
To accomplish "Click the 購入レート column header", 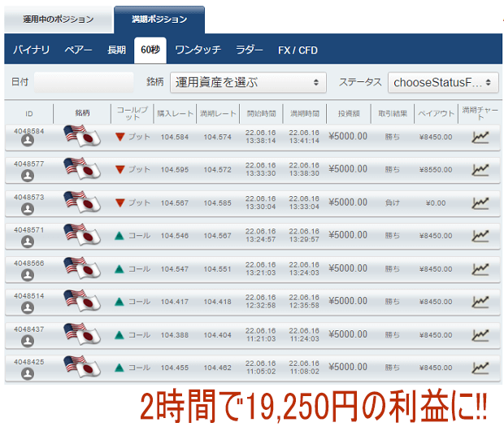I will click(x=175, y=114).
